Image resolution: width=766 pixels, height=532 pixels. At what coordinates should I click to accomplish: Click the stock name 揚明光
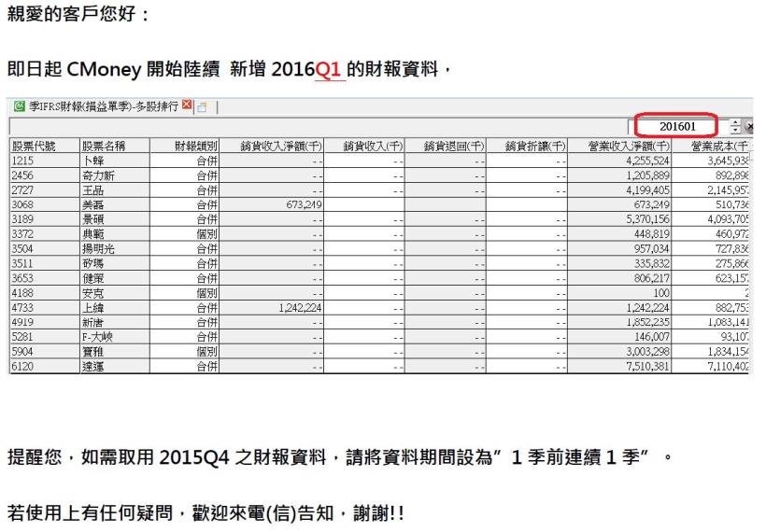coord(98,248)
